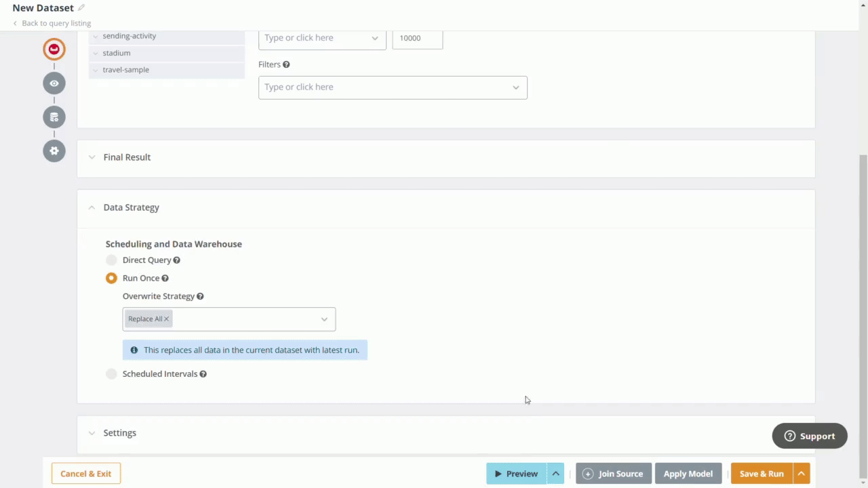The width and height of the screenshot is (868, 488).
Task: Select the Run Once option
Action: click(111, 278)
